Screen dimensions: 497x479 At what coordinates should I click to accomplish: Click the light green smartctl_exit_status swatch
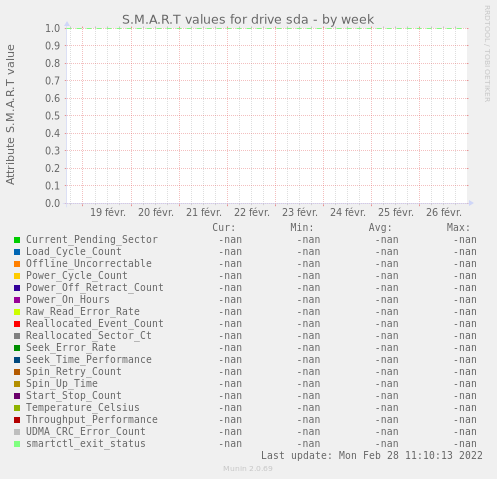pyautogui.click(x=17, y=444)
